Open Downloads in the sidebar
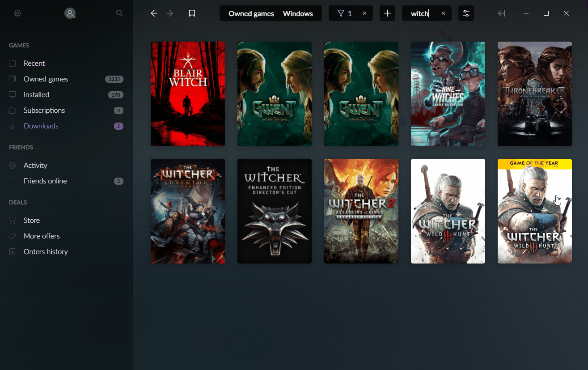The image size is (588, 370). pos(41,126)
